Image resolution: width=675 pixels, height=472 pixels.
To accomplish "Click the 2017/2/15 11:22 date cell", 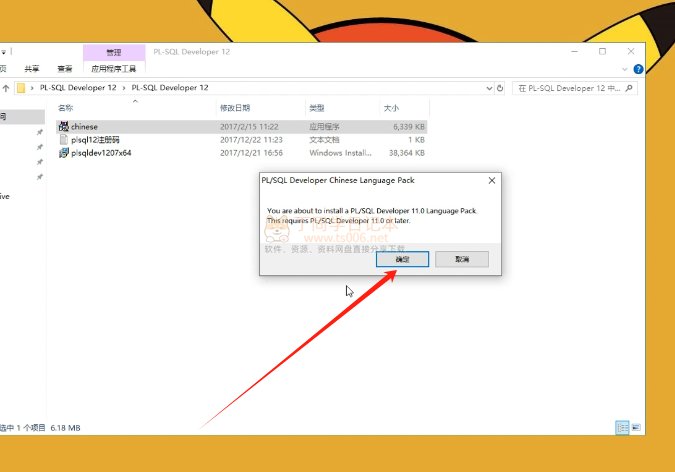I will [x=249, y=127].
